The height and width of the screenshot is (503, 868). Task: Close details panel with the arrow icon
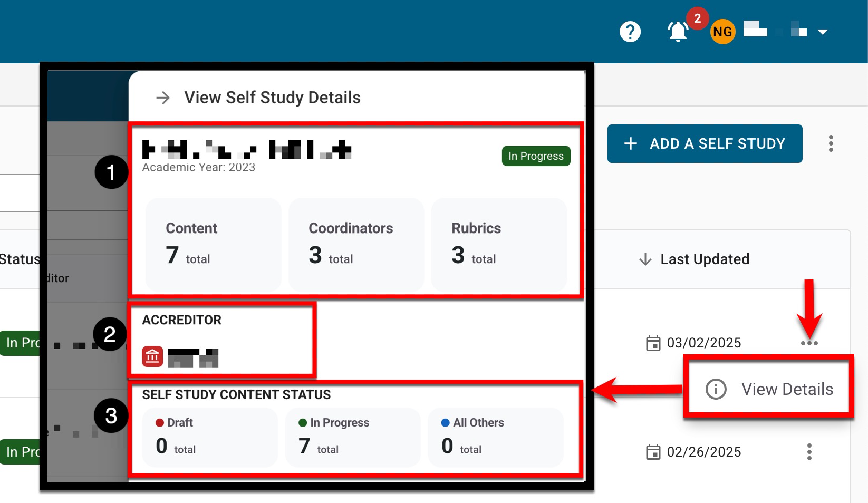coord(163,98)
